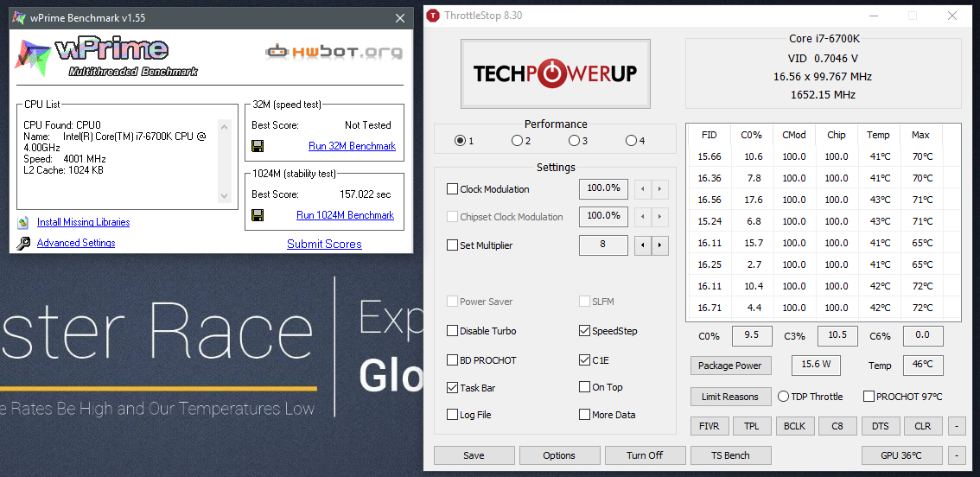Decrease Set Multiplier with left arrow

642,245
